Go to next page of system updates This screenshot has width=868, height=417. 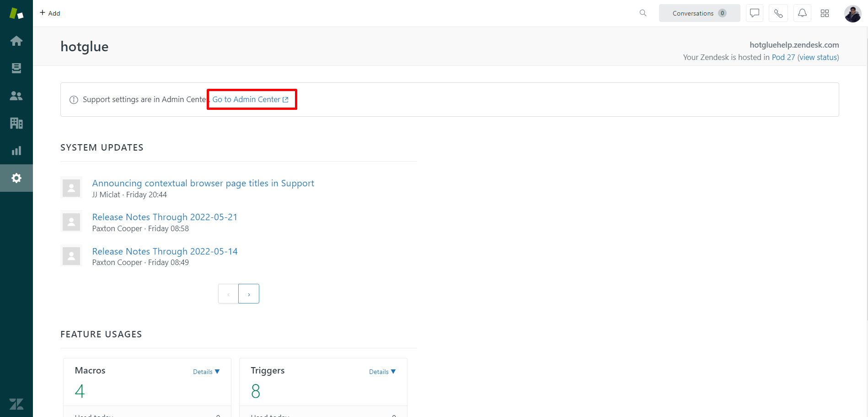coord(249,294)
